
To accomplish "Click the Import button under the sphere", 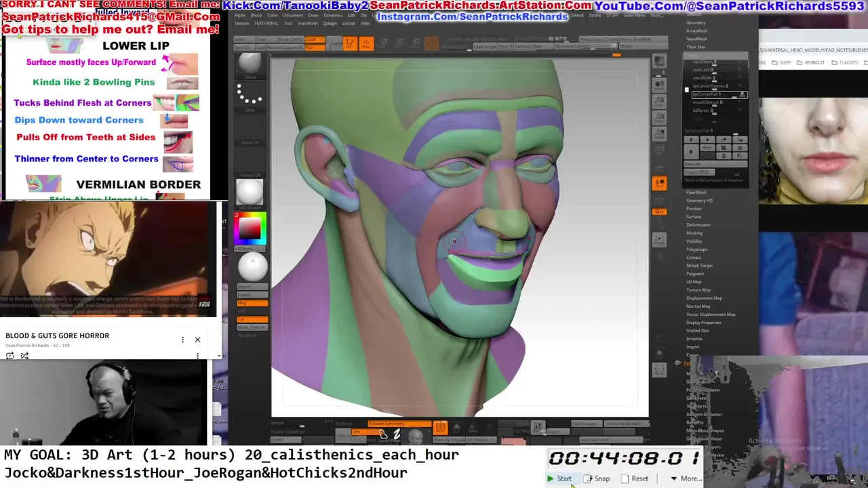I will 252,287.
